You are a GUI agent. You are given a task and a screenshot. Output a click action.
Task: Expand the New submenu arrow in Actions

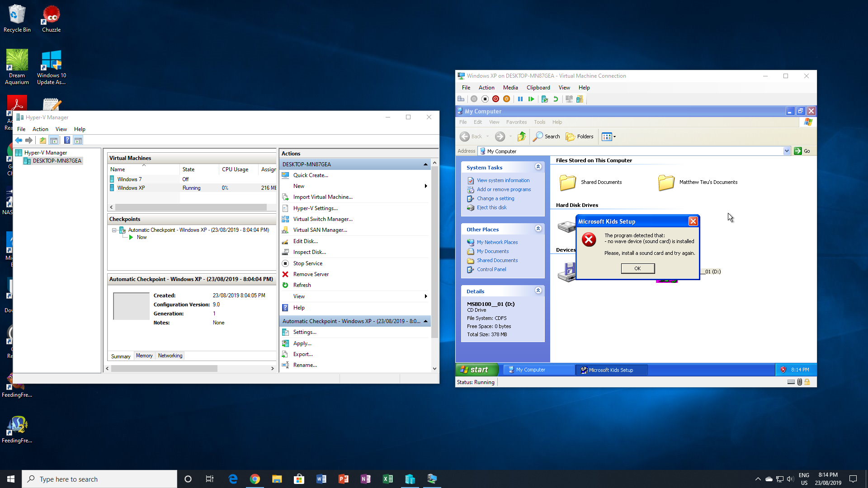426,186
